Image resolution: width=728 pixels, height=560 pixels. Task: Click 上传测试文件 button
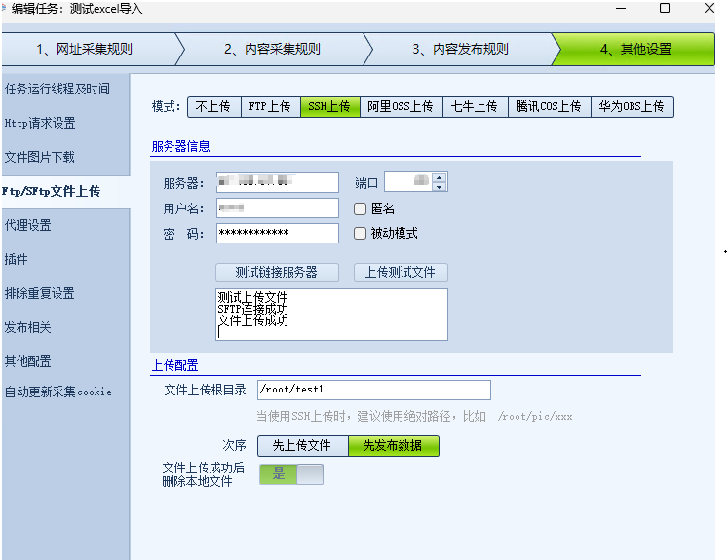click(x=400, y=273)
